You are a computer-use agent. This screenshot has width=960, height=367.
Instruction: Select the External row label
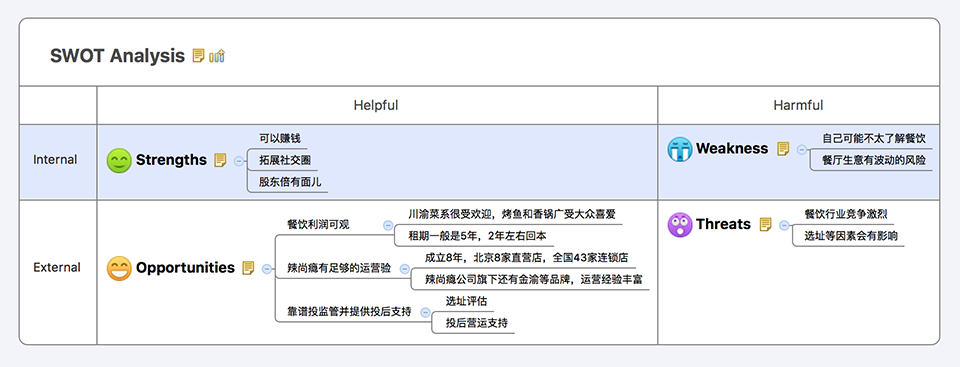click(57, 268)
